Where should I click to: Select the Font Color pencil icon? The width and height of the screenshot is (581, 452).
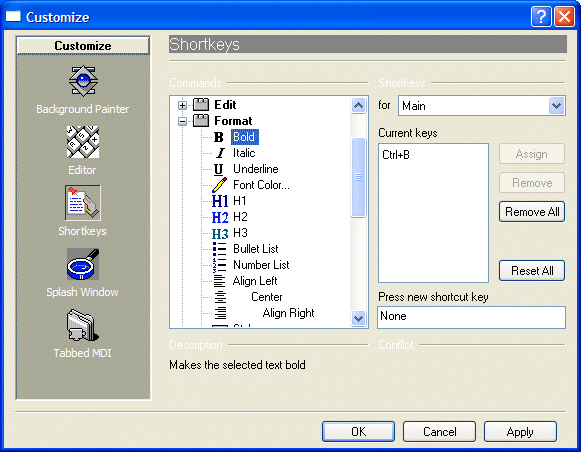219,185
